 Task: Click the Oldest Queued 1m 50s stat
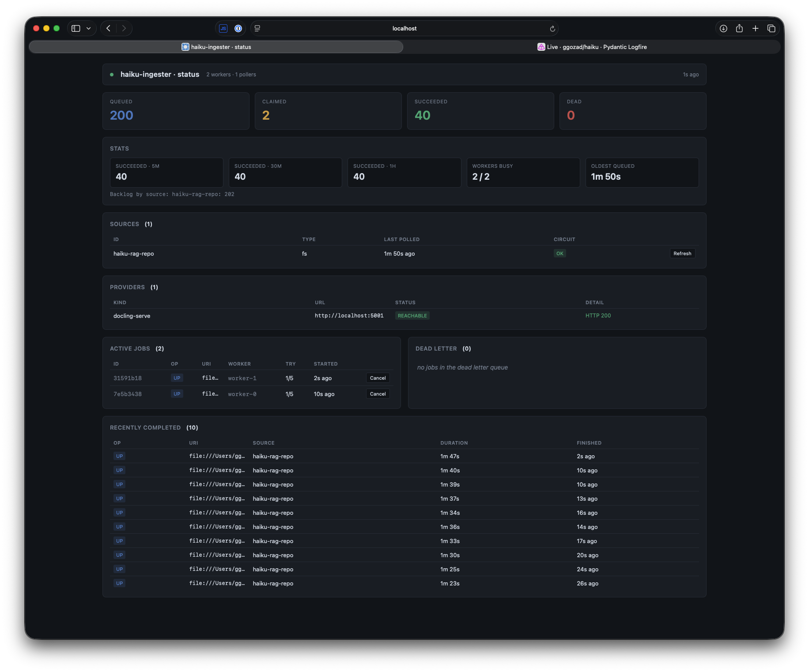[x=642, y=173]
